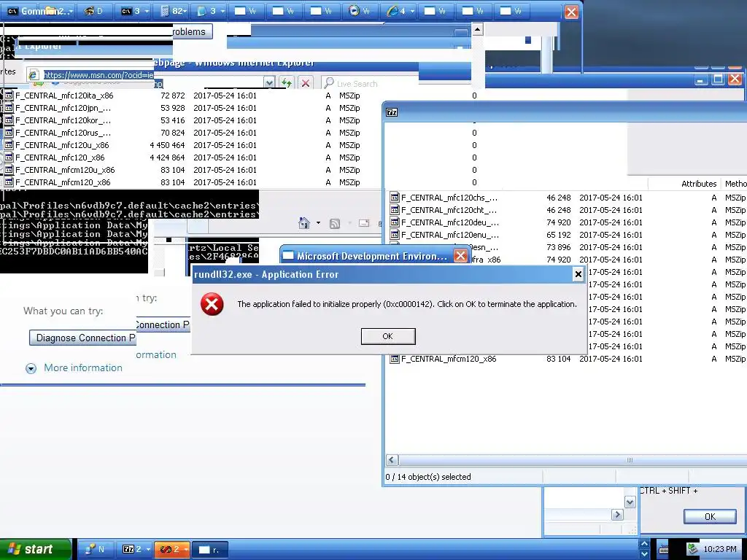Click the down arrow scroll button near CTRL+SHIFT dialog

pos(630,502)
